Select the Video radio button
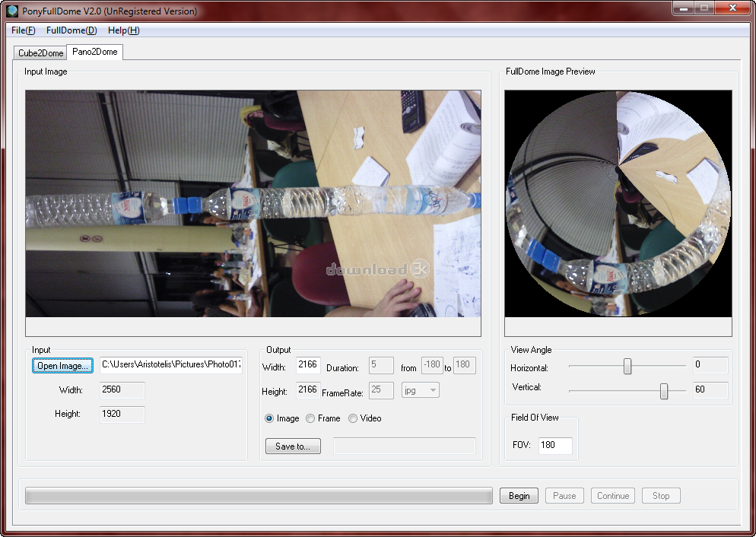 coord(353,418)
